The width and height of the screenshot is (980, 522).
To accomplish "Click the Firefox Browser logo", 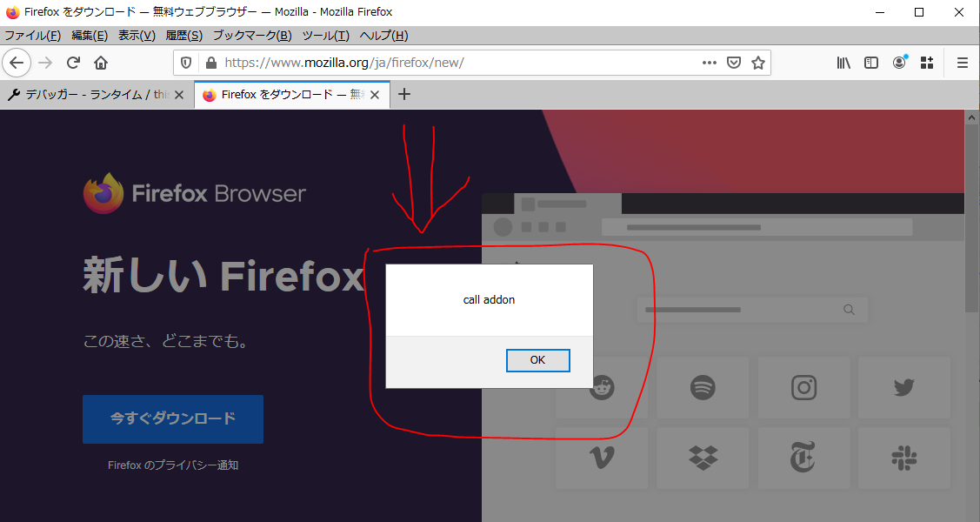I will click(x=195, y=193).
